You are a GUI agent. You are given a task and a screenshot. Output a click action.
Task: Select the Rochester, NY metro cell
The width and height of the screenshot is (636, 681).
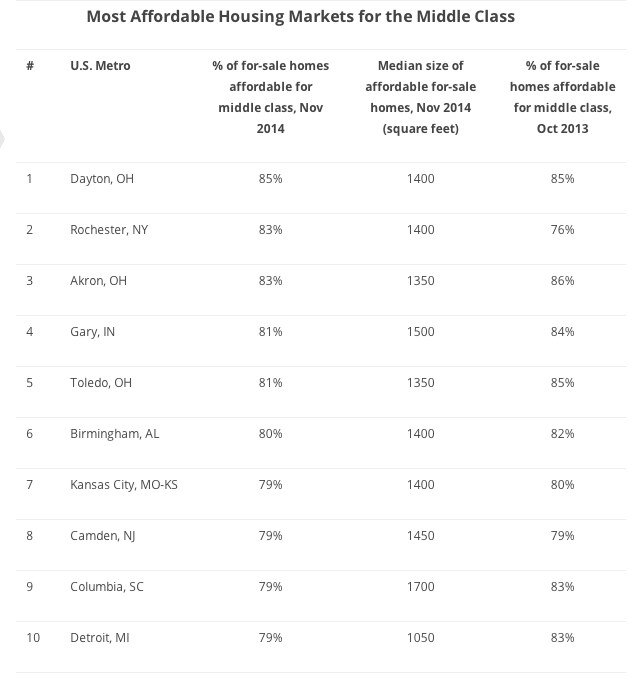[109, 230]
